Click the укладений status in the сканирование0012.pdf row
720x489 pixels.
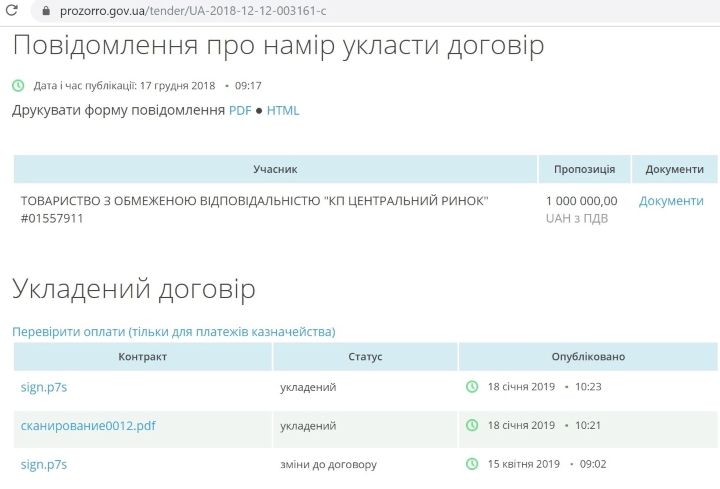tap(308, 426)
